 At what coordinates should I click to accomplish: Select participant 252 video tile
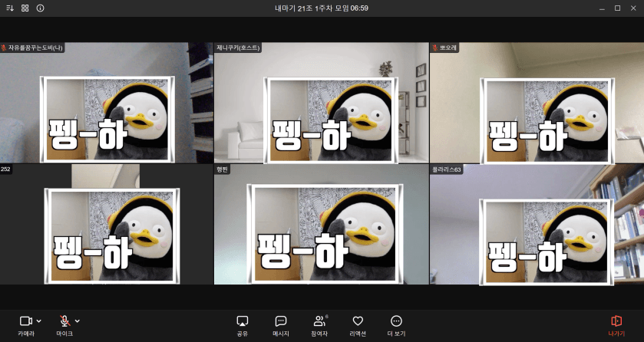[107, 225]
